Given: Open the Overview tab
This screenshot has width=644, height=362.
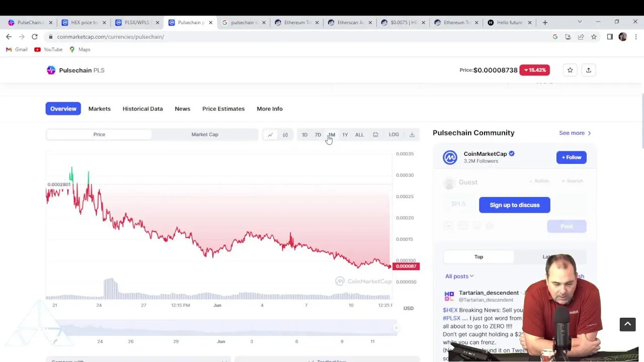Looking at the screenshot, I should pos(63,109).
